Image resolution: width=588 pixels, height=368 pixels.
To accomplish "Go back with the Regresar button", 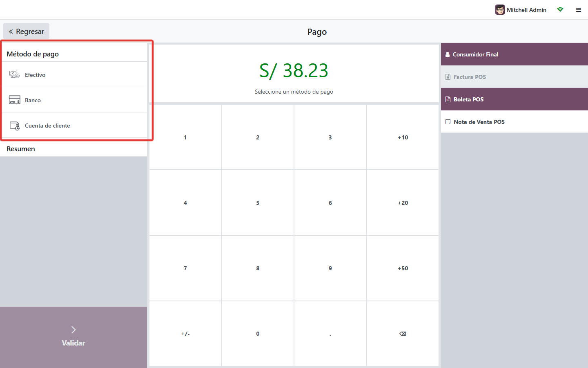I will click(x=26, y=31).
